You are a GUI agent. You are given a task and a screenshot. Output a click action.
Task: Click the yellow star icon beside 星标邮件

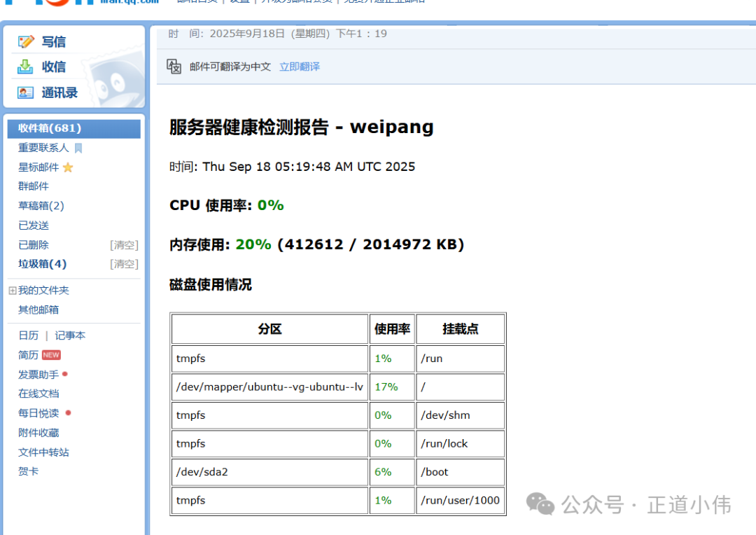click(x=68, y=167)
